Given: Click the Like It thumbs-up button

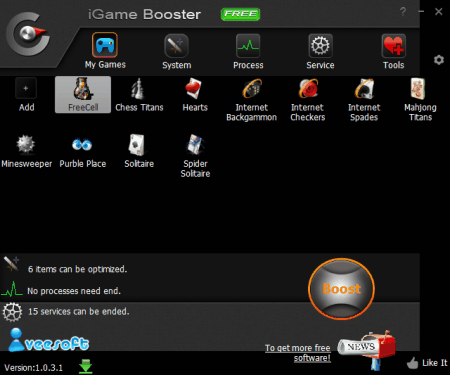Looking at the screenshot, I should (427, 363).
